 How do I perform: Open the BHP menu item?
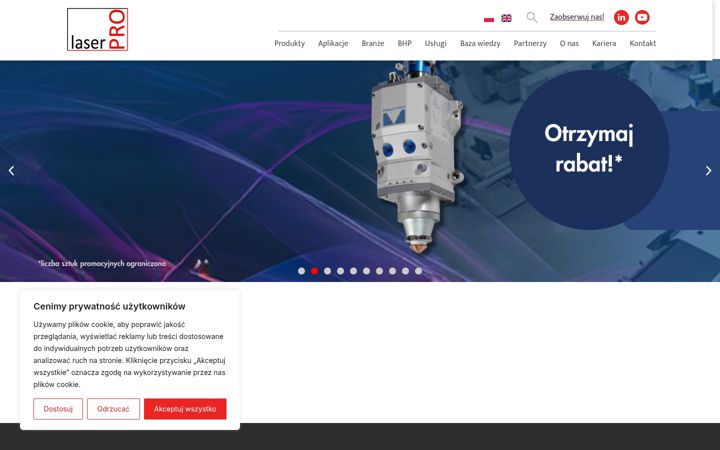point(404,43)
